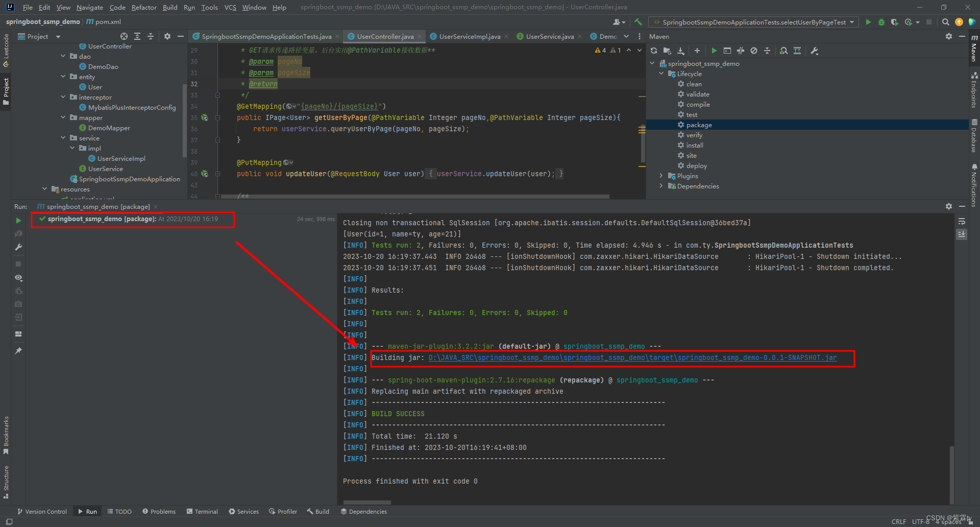Screen dimensions: 980x527
Task: Rerun the Maven package task
Action: (x=18, y=221)
